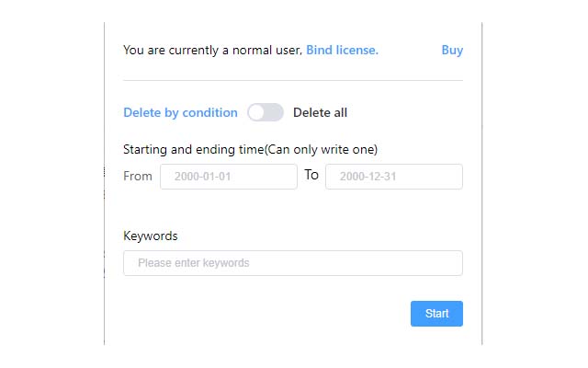Image resolution: width=588 pixels, height=368 pixels.
Task: Click the normal user status text
Action: coord(212,50)
